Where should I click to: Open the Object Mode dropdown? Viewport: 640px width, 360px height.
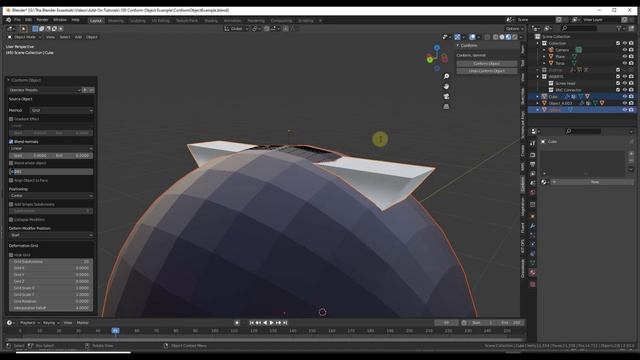coord(24,37)
